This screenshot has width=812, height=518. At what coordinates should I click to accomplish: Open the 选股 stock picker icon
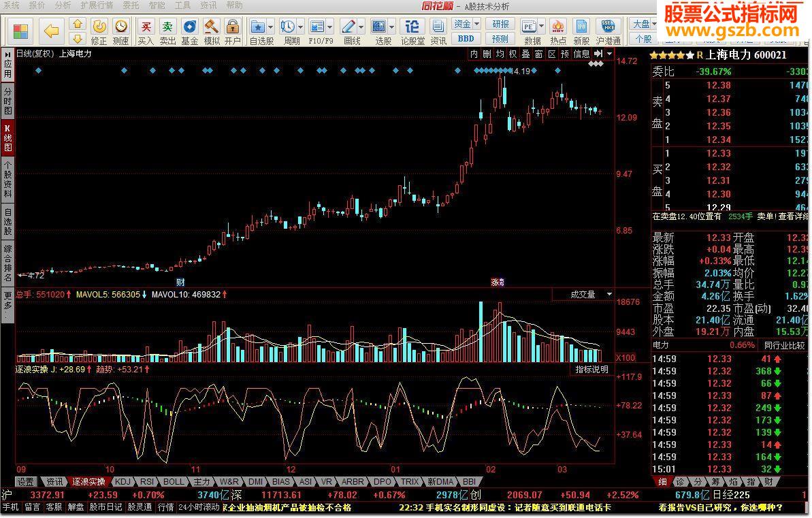[379, 26]
